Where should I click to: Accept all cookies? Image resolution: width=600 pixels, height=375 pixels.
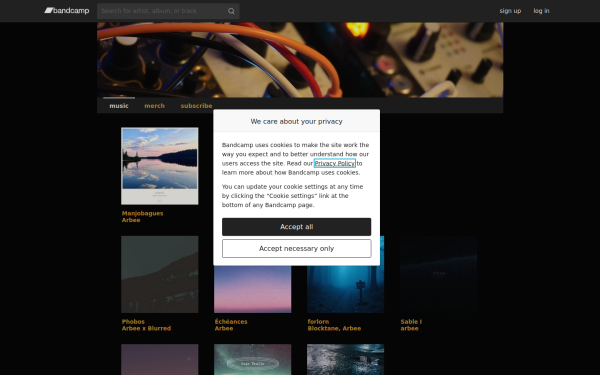[297, 227]
